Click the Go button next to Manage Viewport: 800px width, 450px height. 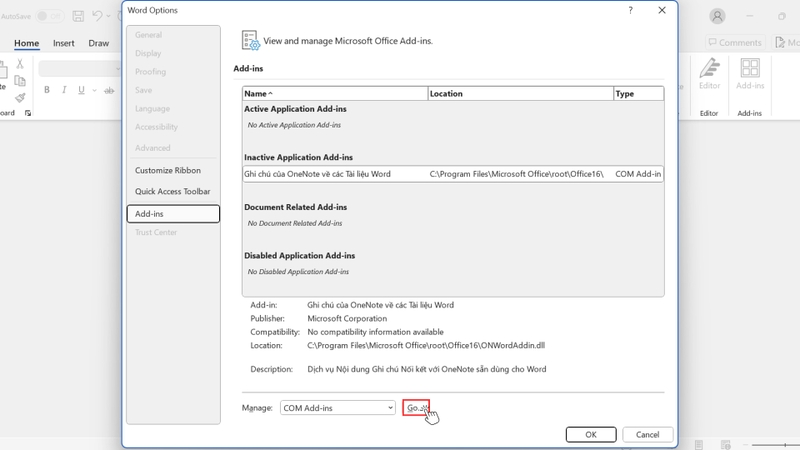(x=416, y=408)
